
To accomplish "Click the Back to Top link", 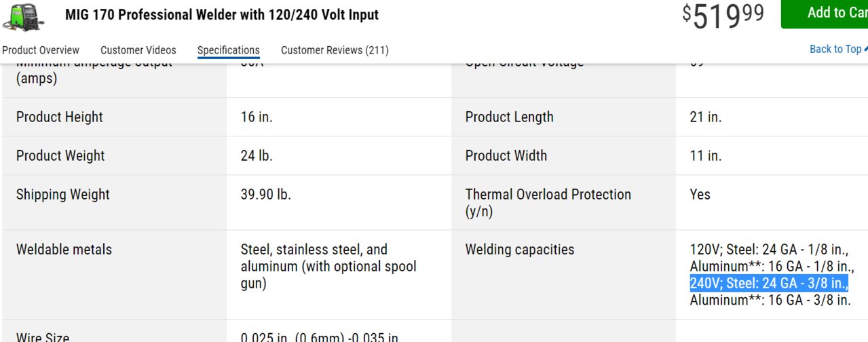I will coord(835,49).
